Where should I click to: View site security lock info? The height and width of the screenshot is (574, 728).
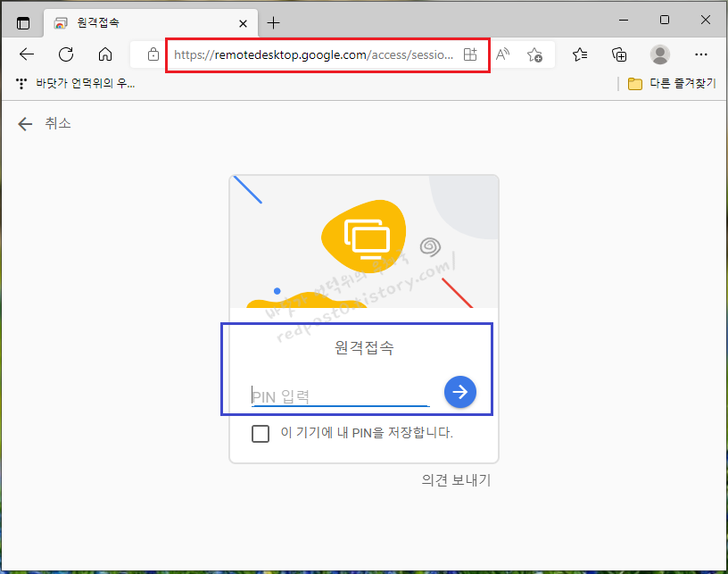click(153, 54)
